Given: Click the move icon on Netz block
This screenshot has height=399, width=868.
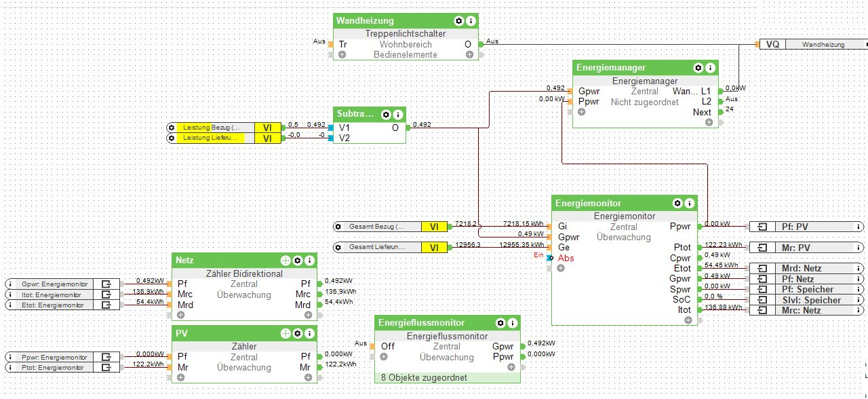Looking at the screenshot, I should [285, 260].
